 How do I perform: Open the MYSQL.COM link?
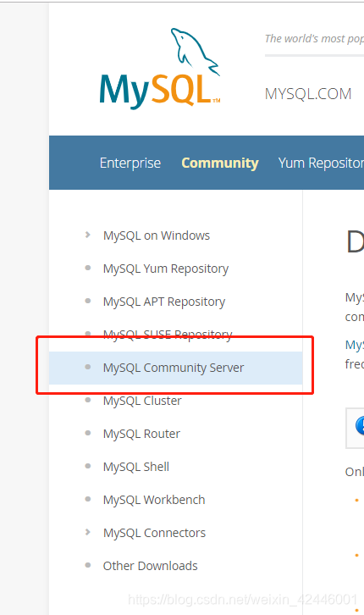pos(308,94)
